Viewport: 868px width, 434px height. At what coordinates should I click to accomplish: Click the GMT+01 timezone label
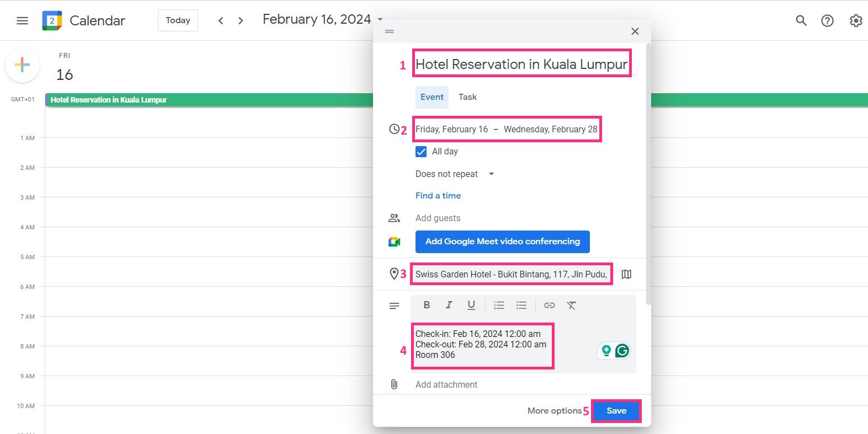(23, 100)
